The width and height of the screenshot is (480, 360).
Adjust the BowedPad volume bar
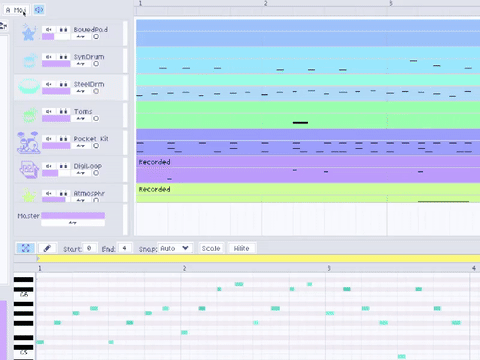pos(56,37)
